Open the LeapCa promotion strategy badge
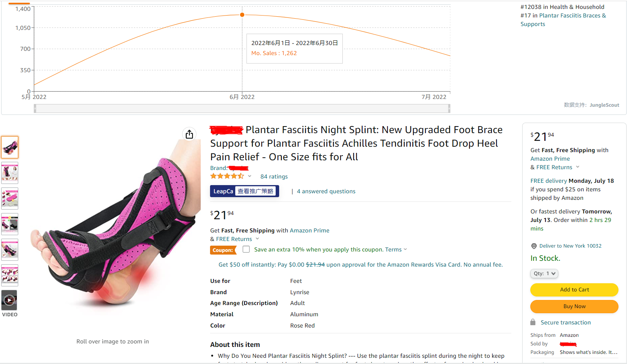This screenshot has height=364, width=627. coord(245,191)
